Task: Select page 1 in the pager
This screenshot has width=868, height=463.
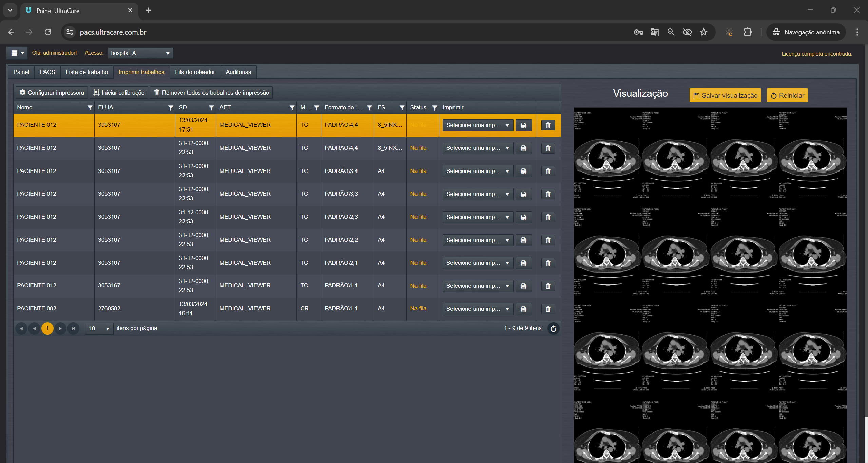Action: tap(47, 328)
